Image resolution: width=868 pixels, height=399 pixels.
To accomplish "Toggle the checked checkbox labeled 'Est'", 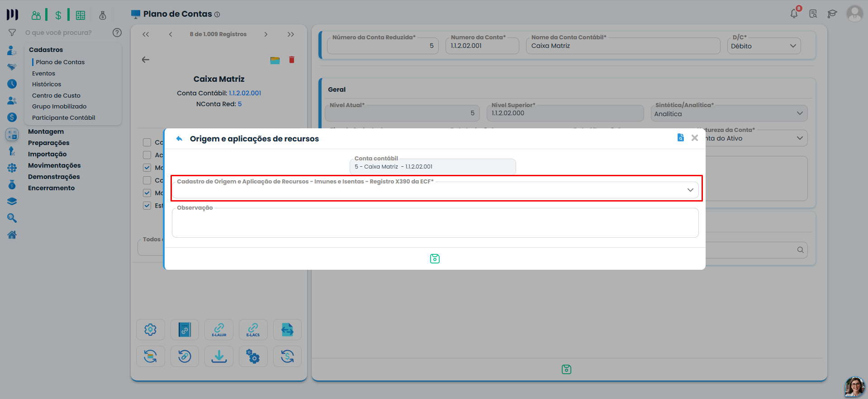I will tap(147, 206).
